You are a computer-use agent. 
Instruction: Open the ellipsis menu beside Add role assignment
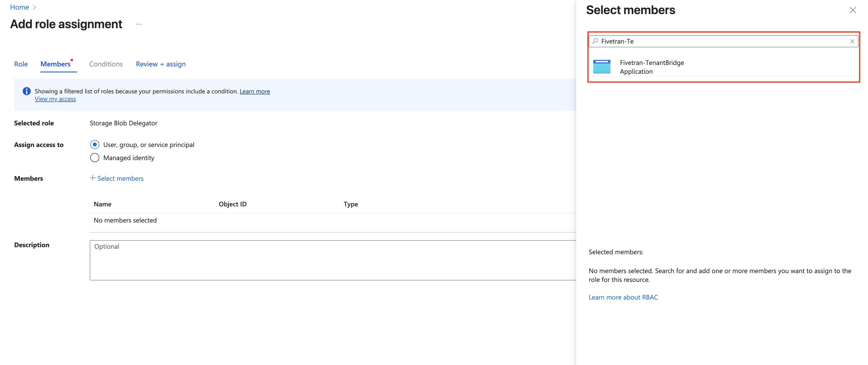138,24
